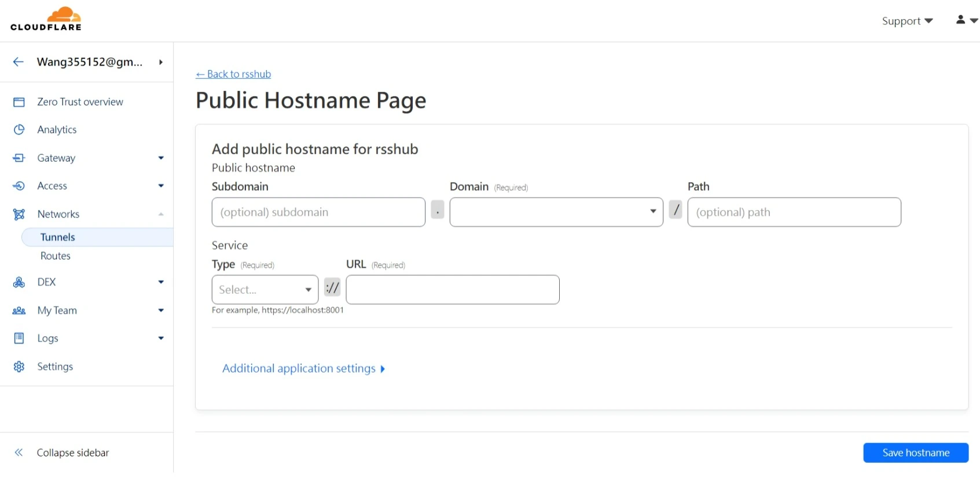Open Analytics section
This screenshot has height=483, width=980.
pos(57,130)
